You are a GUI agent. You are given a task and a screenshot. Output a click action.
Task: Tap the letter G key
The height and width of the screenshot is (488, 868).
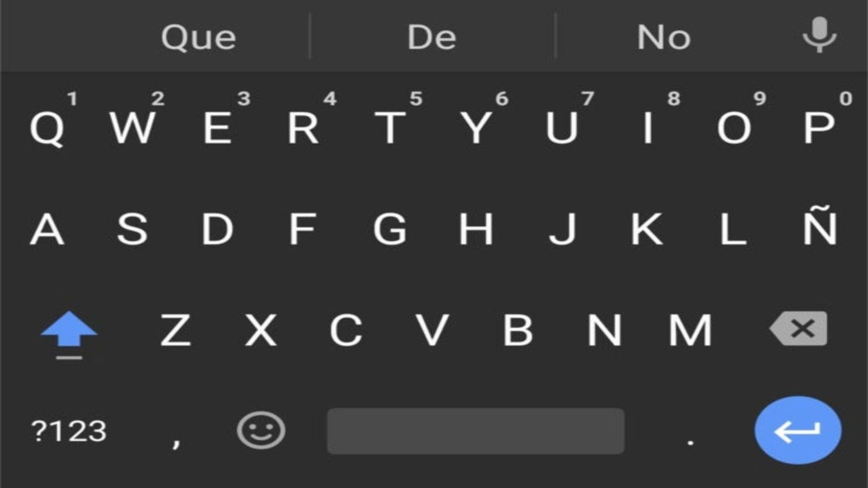click(x=390, y=229)
